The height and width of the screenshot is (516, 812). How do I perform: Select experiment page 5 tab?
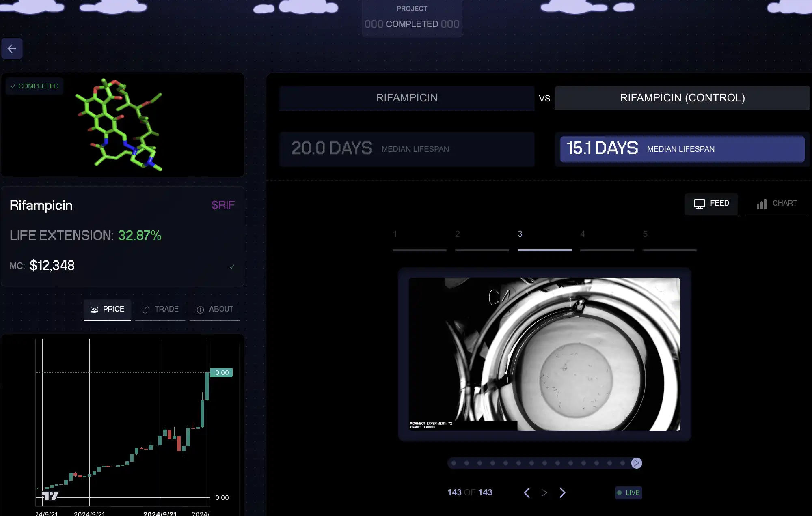tap(645, 234)
